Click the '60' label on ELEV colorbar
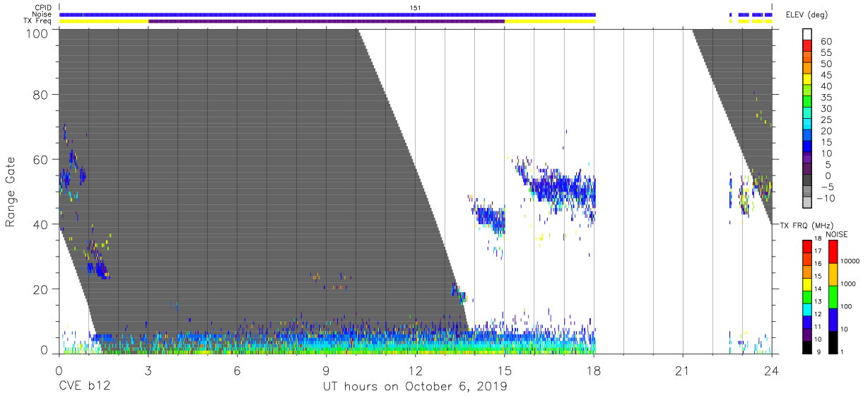 pyautogui.click(x=826, y=41)
